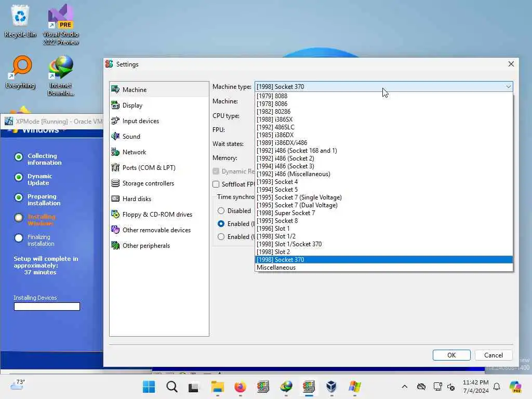
Task: Open the Windows Start menu
Action: [x=149, y=387]
